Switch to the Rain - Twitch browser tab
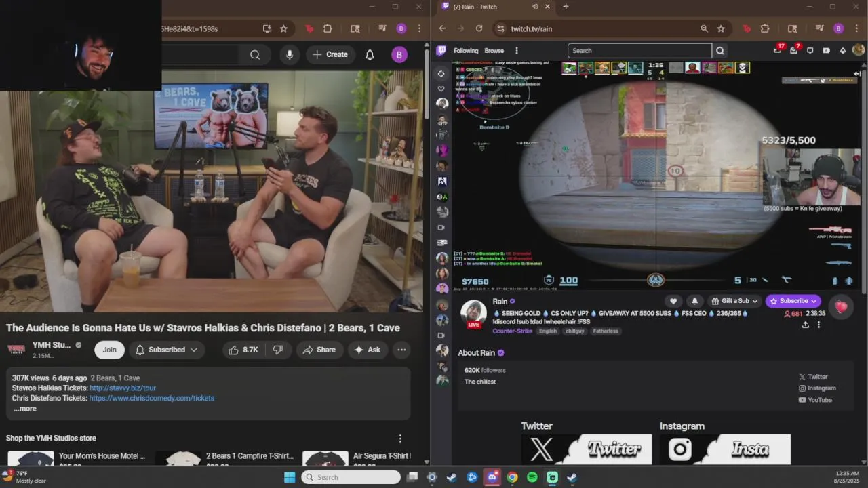 pyautogui.click(x=495, y=7)
